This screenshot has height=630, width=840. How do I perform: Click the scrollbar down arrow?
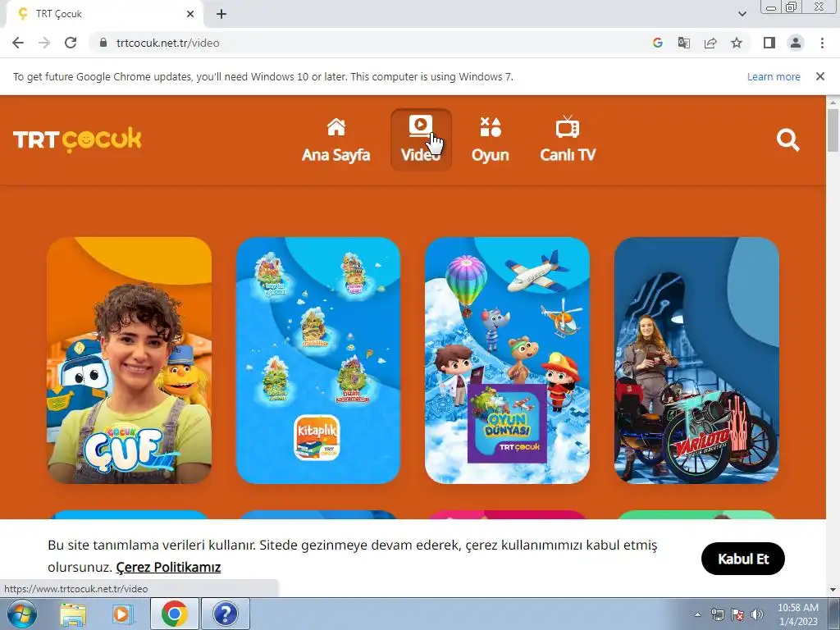click(x=833, y=590)
